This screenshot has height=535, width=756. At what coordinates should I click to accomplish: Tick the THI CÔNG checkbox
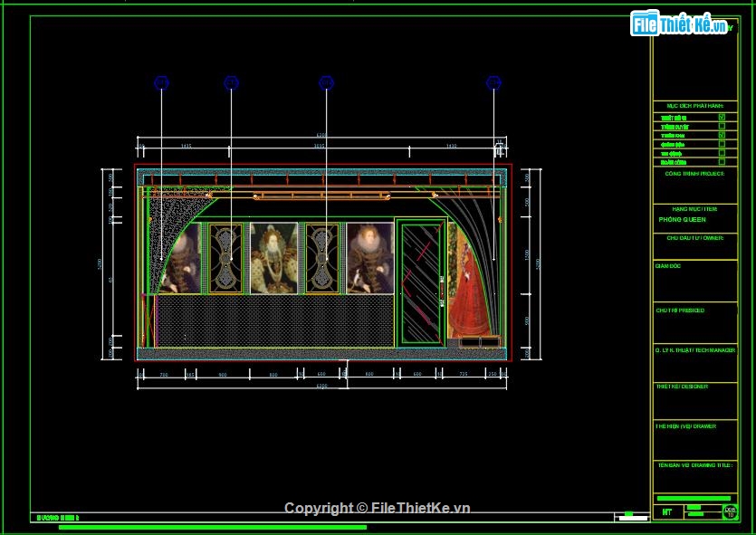tap(722, 153)
